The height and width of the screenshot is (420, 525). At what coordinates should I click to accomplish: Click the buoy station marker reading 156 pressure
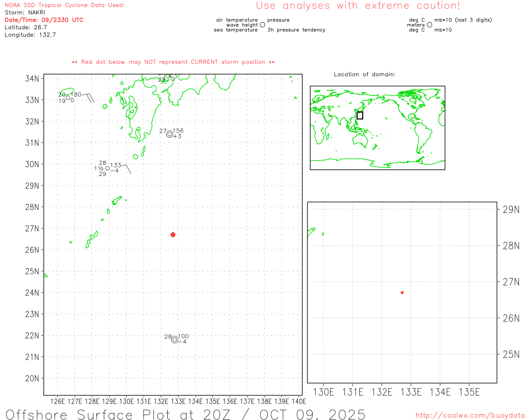pyautogui.click(x=169, y=134)
